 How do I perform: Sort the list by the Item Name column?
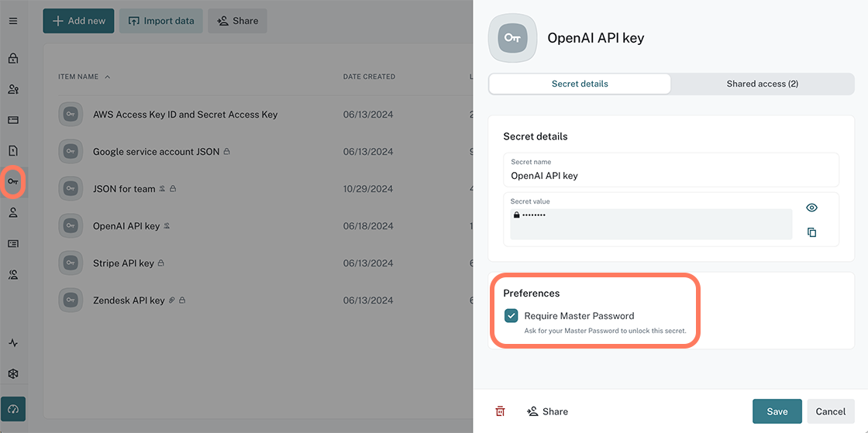(78, 77)
